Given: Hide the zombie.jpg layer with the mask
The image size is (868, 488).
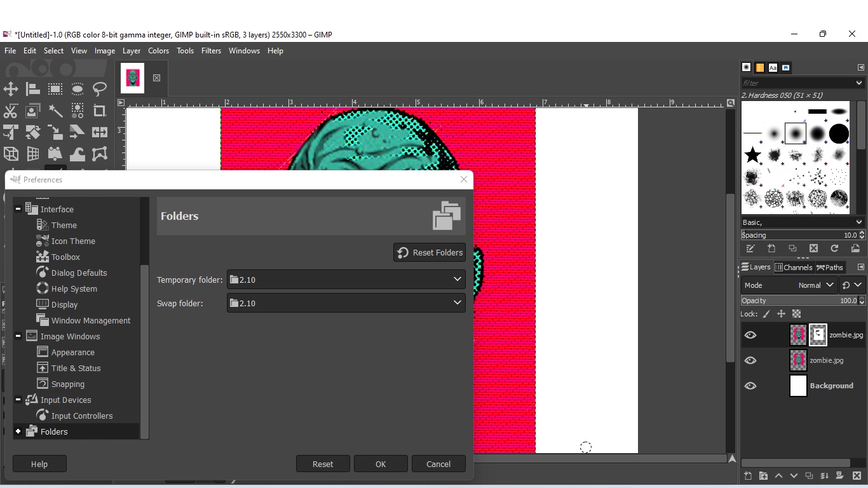Looking at the screenshot, I should tap(750, 335).
